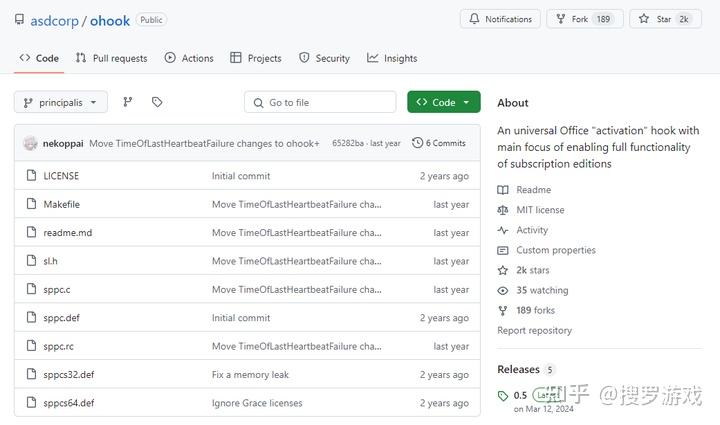This screenshot has width=720, height=425.
Task: Click the Activity pulse icon
Action: pos(503,230)
